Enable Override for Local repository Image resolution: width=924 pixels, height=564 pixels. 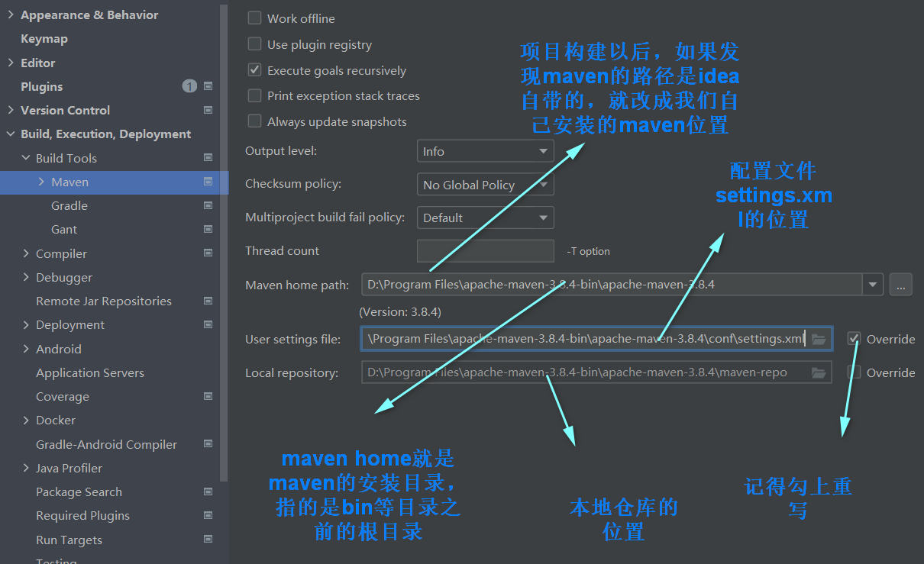(x=853, y=372)
